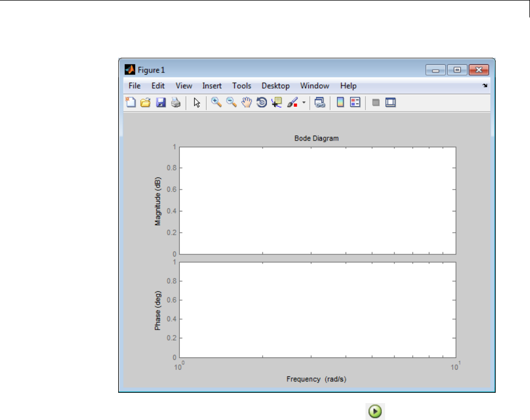
Task: Expand the Brush tool color dropdown arrow
Action: coord(304,102)
